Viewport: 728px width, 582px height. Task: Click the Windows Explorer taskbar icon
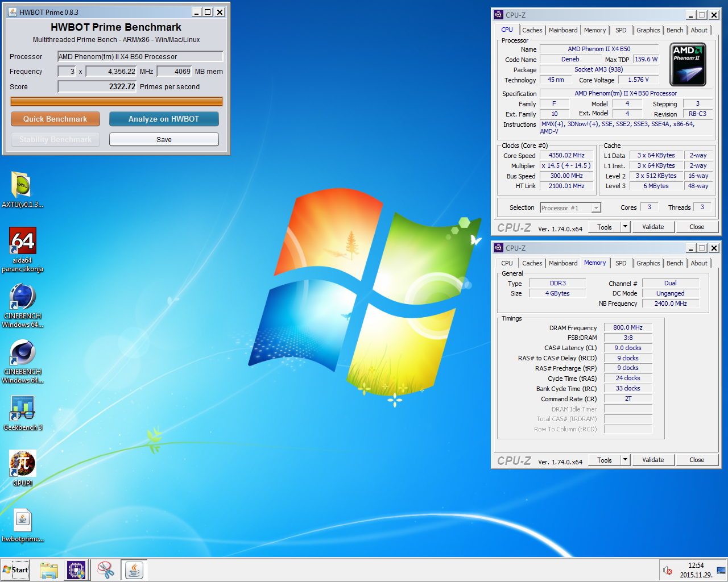(49, 569)
